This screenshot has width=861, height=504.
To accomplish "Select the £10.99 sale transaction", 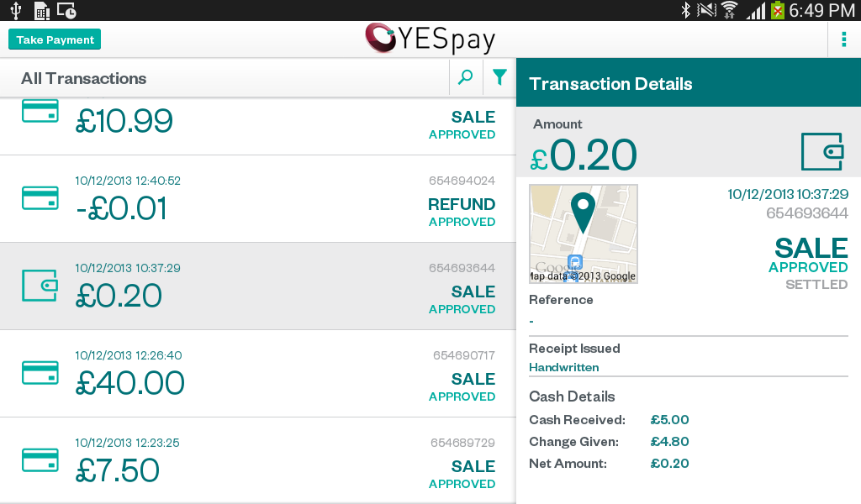I will [124, 123].
